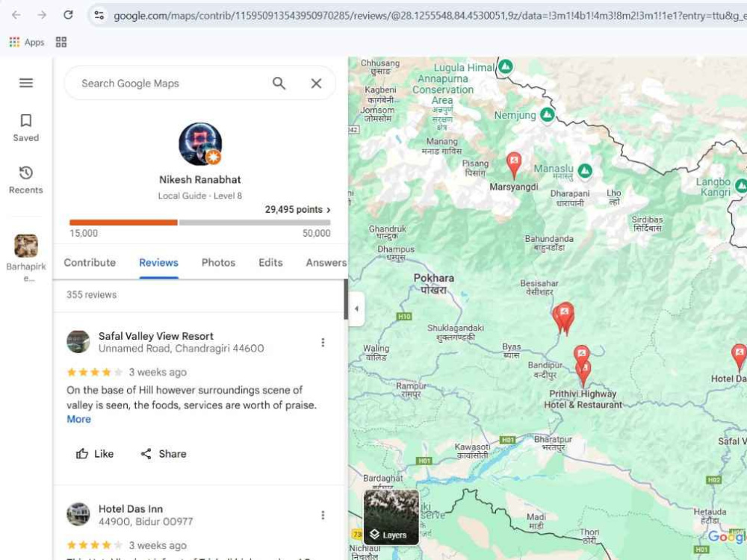Image resolution: width=747 pixels, height=560 pixels.
Task: Click Safal Valley View Resort place thumbnail
Action: pyautogui.click(x=78, y=342)
